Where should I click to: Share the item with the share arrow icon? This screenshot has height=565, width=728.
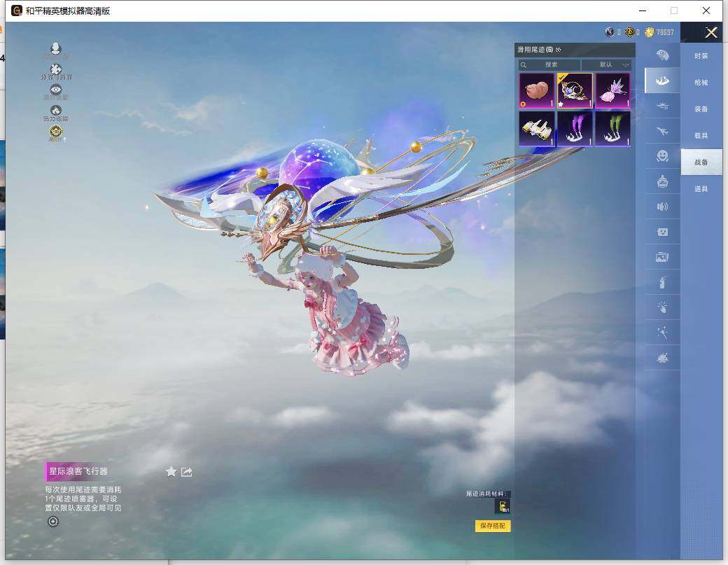(x=187, y=472)
